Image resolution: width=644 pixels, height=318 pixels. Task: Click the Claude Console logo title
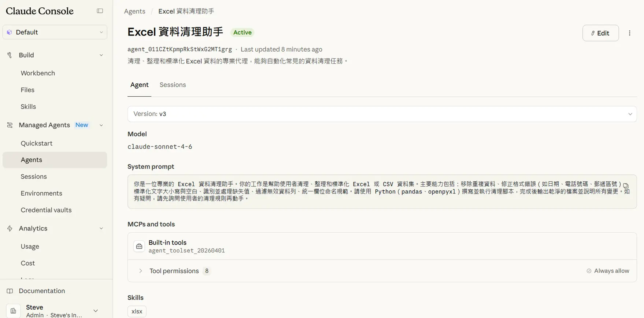coord(40,11)
